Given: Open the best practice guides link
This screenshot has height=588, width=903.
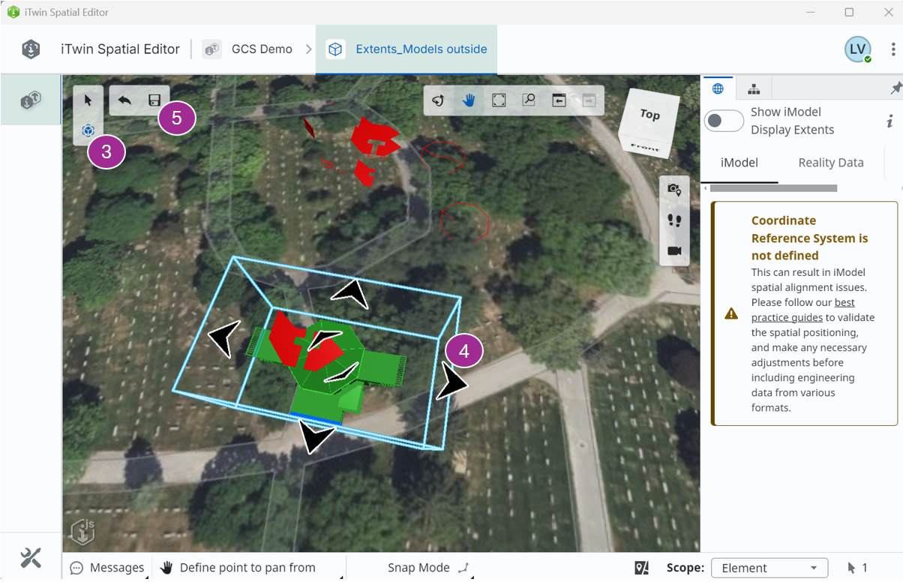Looking at the screenshot, I should click(x=803, y=310).
